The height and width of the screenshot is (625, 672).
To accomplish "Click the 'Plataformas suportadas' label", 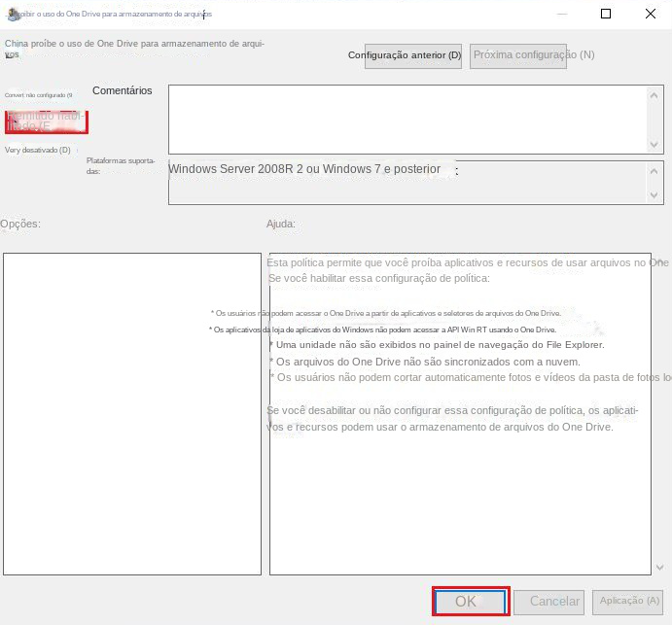I will (121, 166).
